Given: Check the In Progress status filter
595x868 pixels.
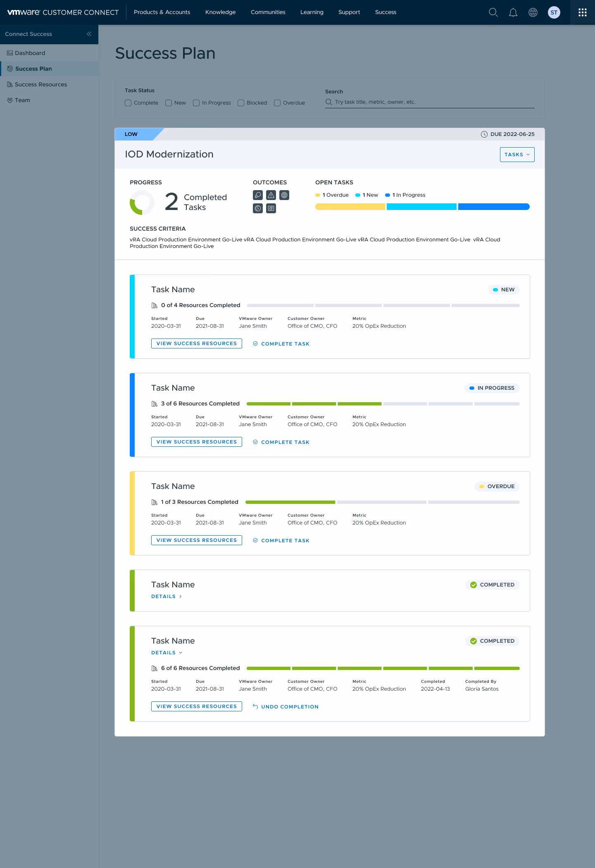Looking at the screenshot, I should coord(196,103).
